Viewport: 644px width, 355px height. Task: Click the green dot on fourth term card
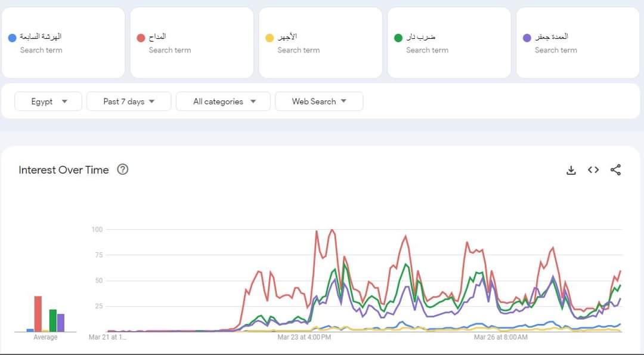(x=398, y=38)
